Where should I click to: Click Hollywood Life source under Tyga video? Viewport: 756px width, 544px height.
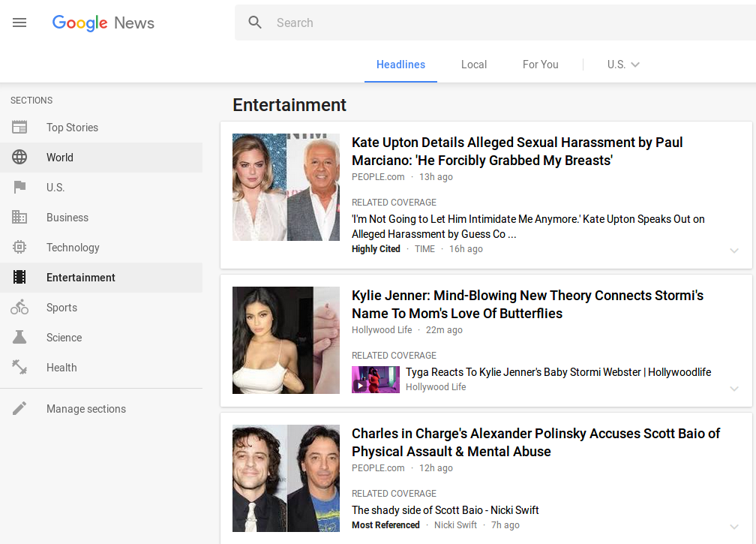point(436,386)
